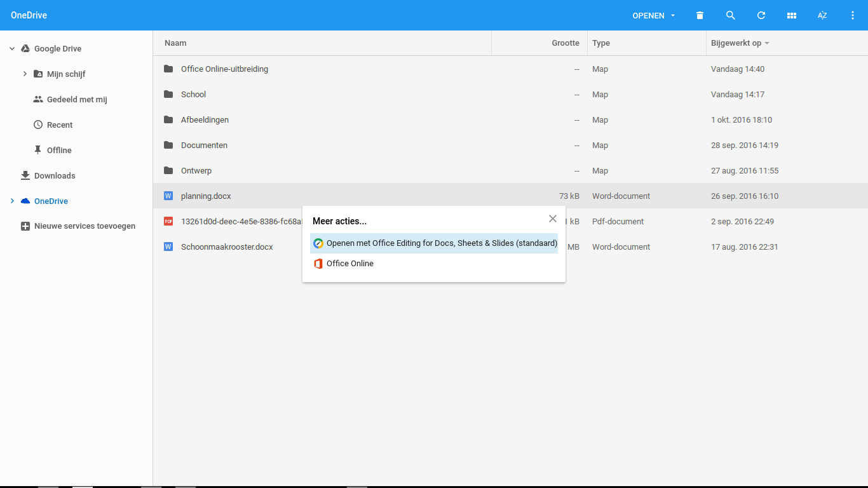Click the Mijn schijf folder icon
The height and width of the screenshot is (488, 868).
point(38,74)
